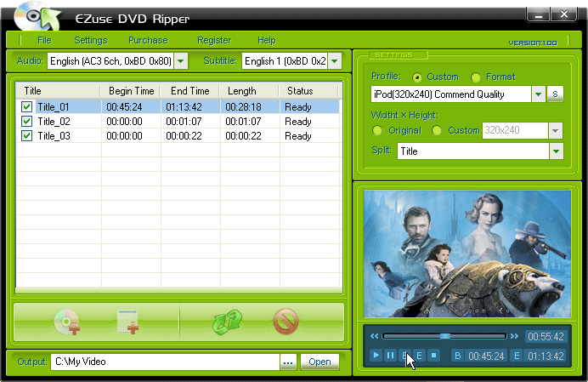588x382 pixels.
Task: Uncheck the Title_03 checkbox
Action: tap(26, 135)
